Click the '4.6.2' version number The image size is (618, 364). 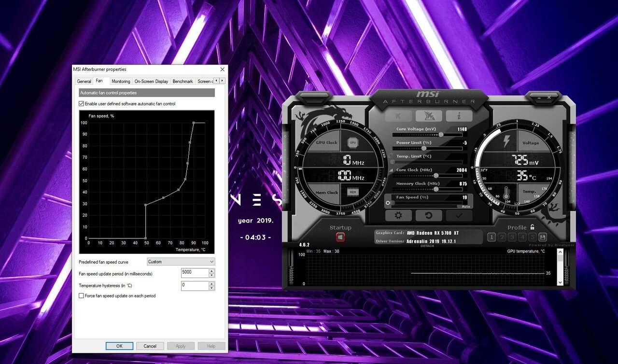pos(304,245)
